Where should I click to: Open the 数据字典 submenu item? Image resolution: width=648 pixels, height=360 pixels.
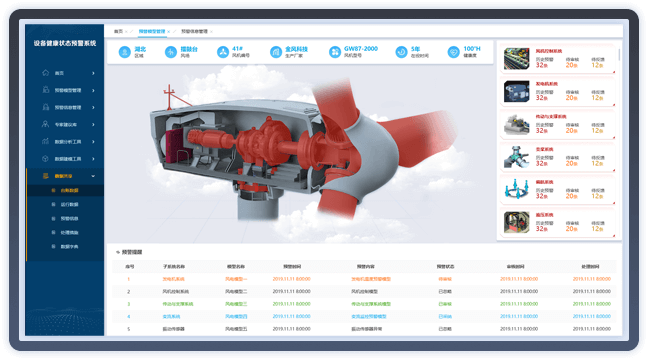tap(69, 247)
